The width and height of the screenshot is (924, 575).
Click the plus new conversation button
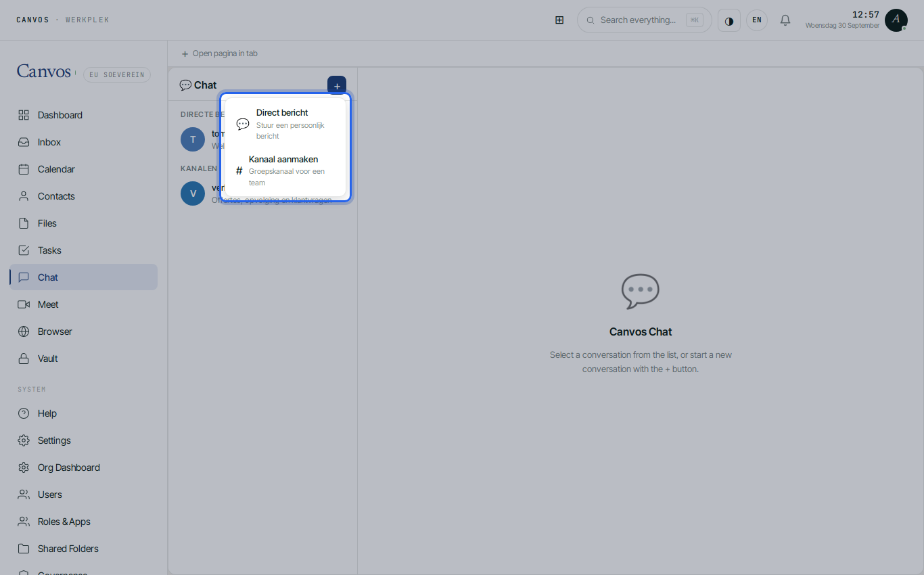(337, 85)
